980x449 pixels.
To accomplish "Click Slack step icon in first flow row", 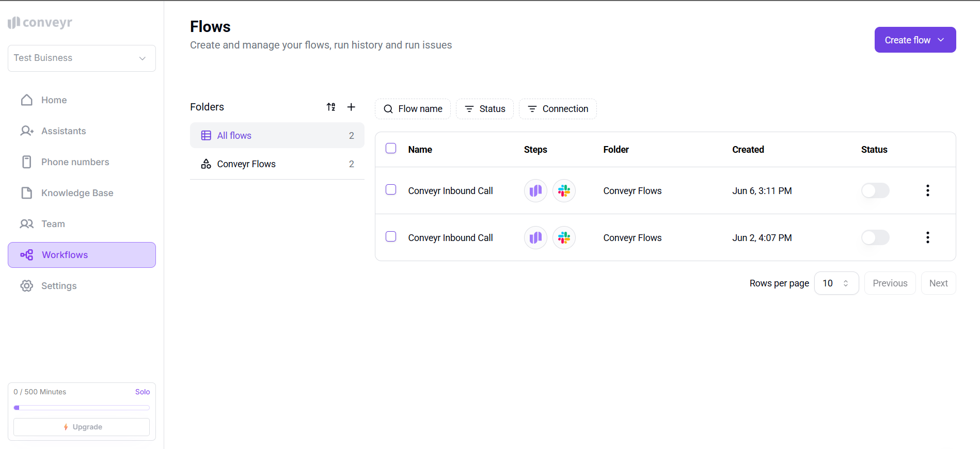I will (564, 191).
